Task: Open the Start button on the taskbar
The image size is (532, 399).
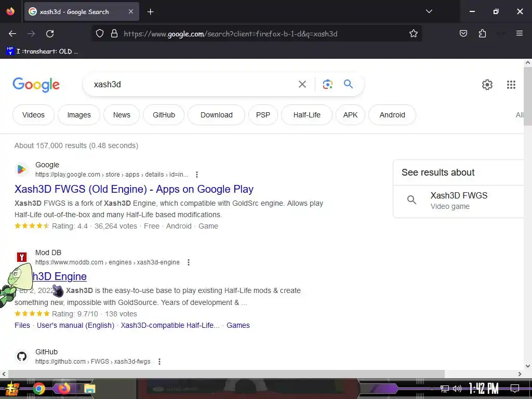Action: (x=12, y=389)
